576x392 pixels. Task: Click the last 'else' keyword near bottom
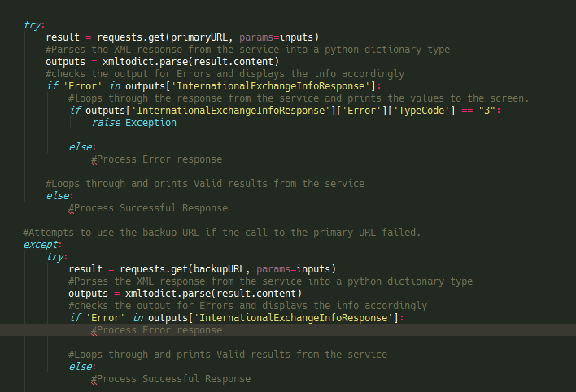pyautogui.click(x=80, y=367)
